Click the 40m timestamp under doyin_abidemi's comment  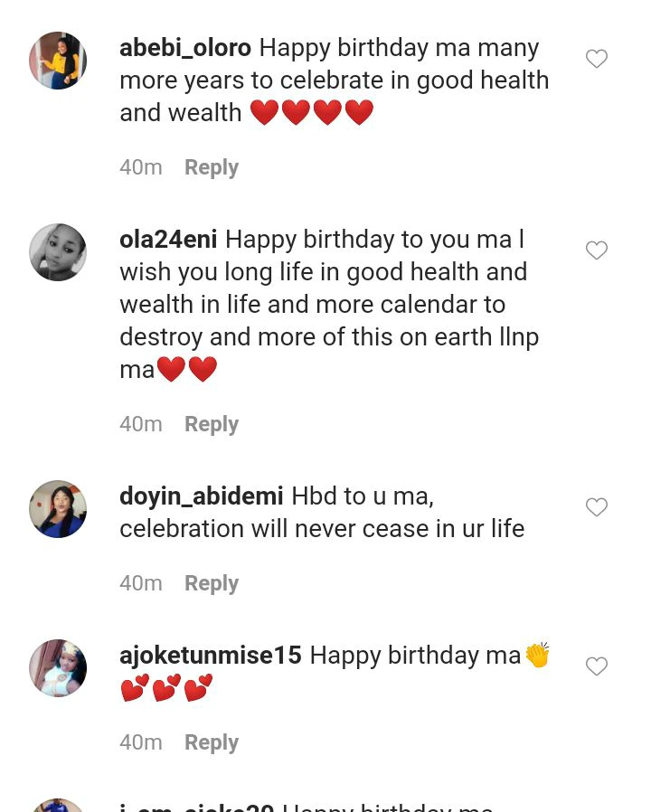[141, 583]
